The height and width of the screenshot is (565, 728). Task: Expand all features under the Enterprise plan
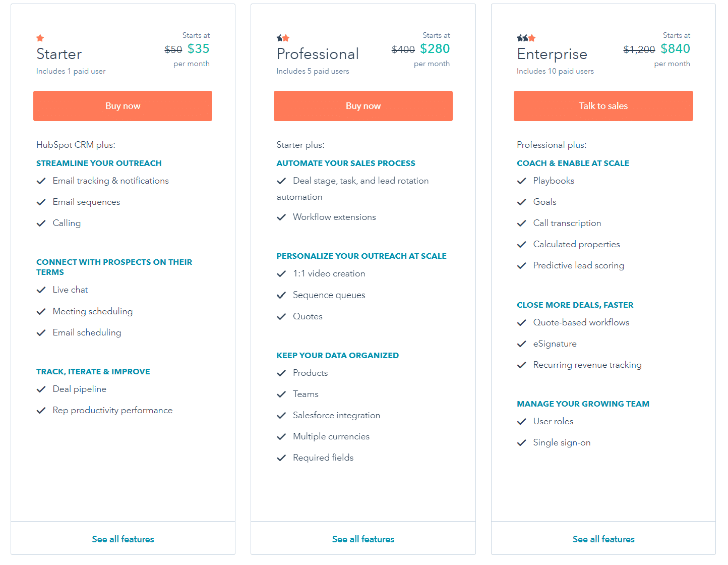pyautogui.click(x=603, y=539)
